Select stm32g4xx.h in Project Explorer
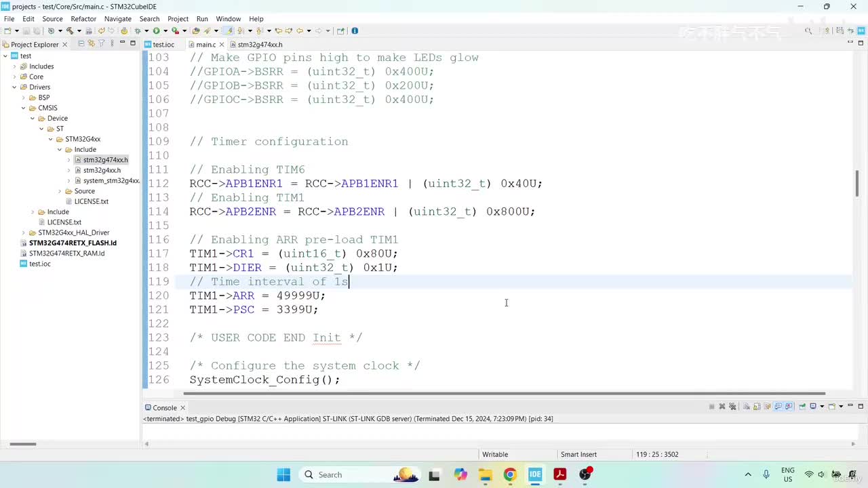Viewport: 868px width, 488px height. (102, 170)
